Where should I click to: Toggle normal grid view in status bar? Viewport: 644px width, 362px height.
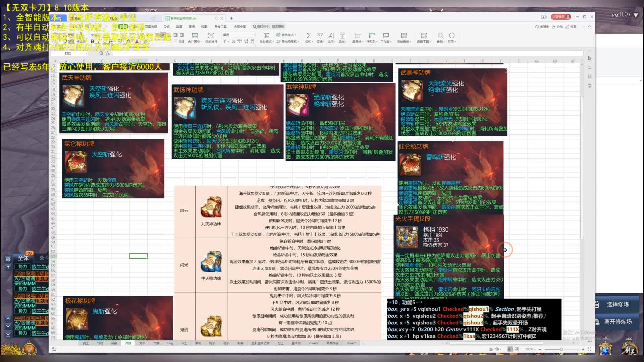pos(510,349)
